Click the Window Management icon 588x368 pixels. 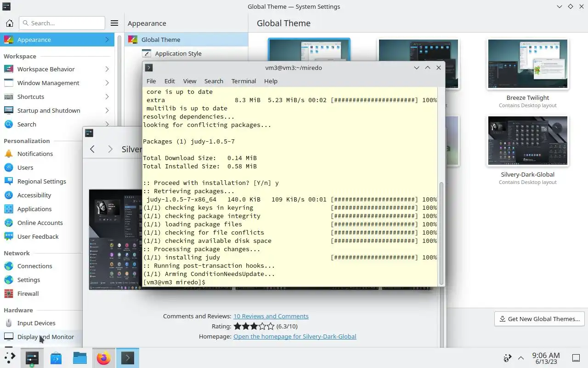9,83
